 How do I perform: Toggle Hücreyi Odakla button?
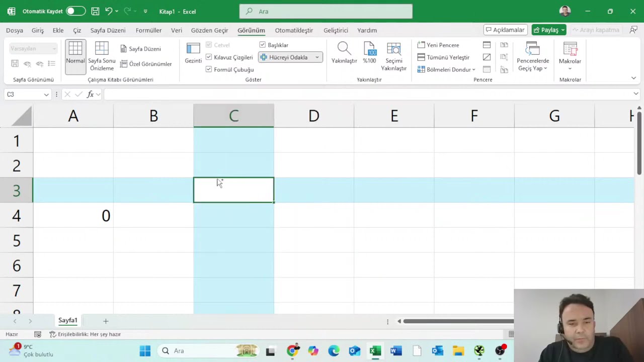click(285, 57)
